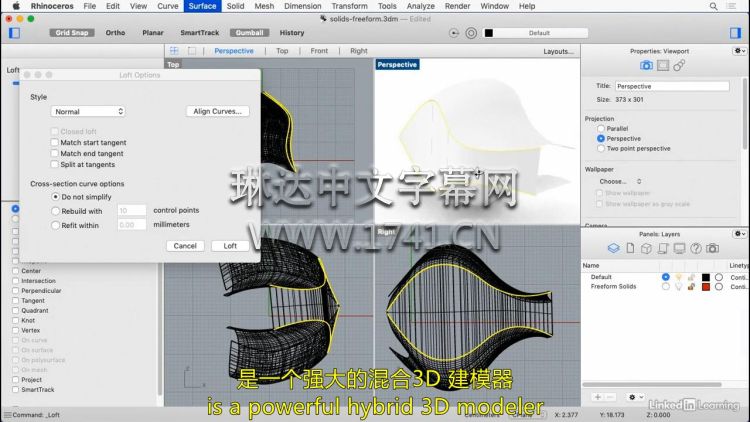Open the viewport display properties icon

(663, 65)
